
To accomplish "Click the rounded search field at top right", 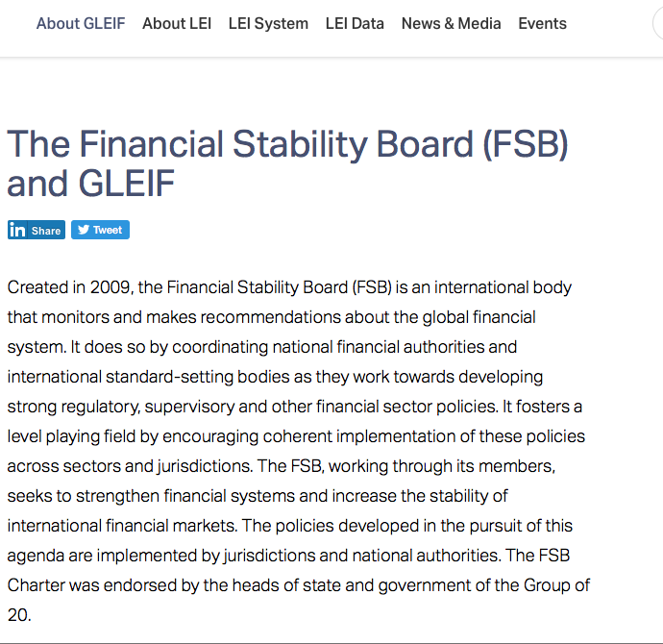I will click(x=657, y=23).
